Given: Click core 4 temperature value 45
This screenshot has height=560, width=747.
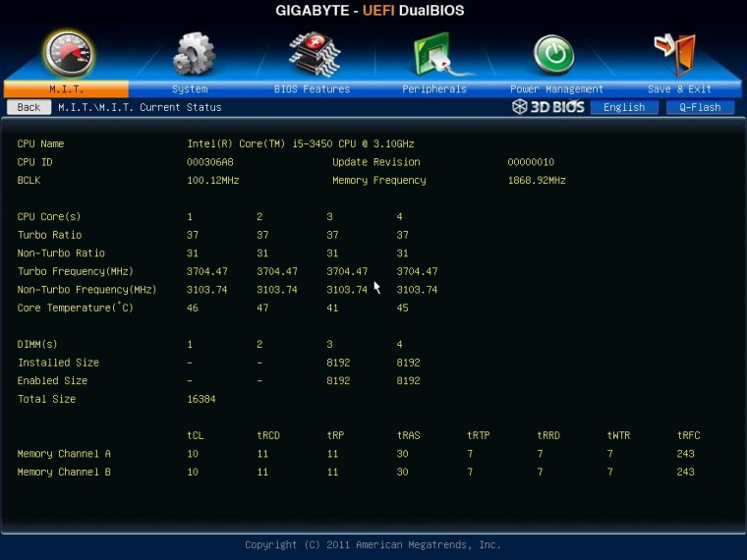Looking at the screenshot, I should point(403,308).
